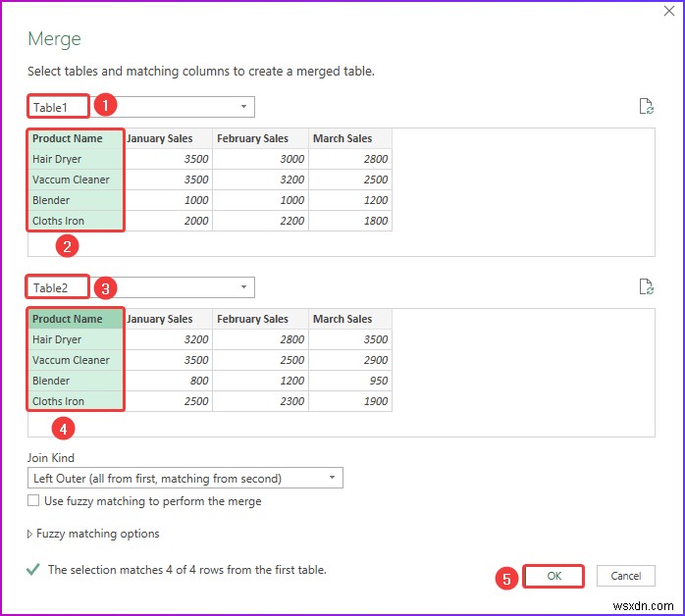Refresh preview icon for first table

pos(645,107)
